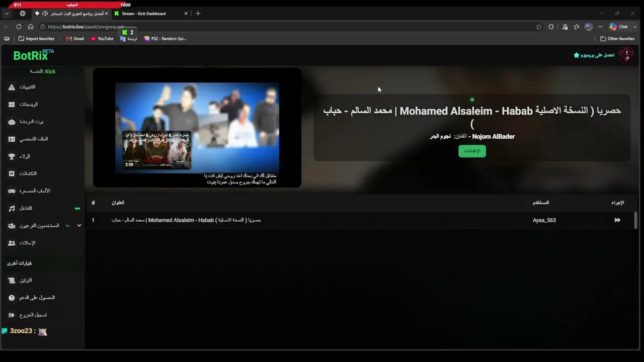The height and width of the screenshot is (362, 644).
Task: Click the احصل على بريميوم premium link
Action: pos(598,55)
